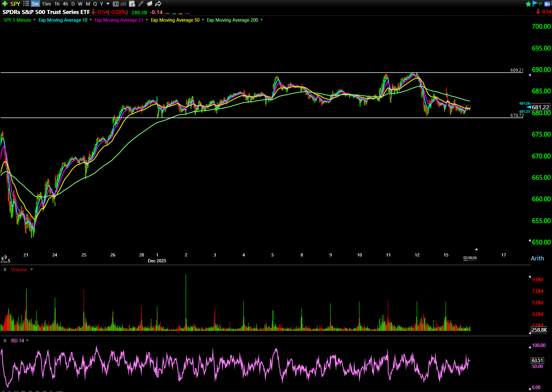The width and height of the screenshot is (552, 392).
Task: Open the add-indicator table icon
Action: pos(132,4)
